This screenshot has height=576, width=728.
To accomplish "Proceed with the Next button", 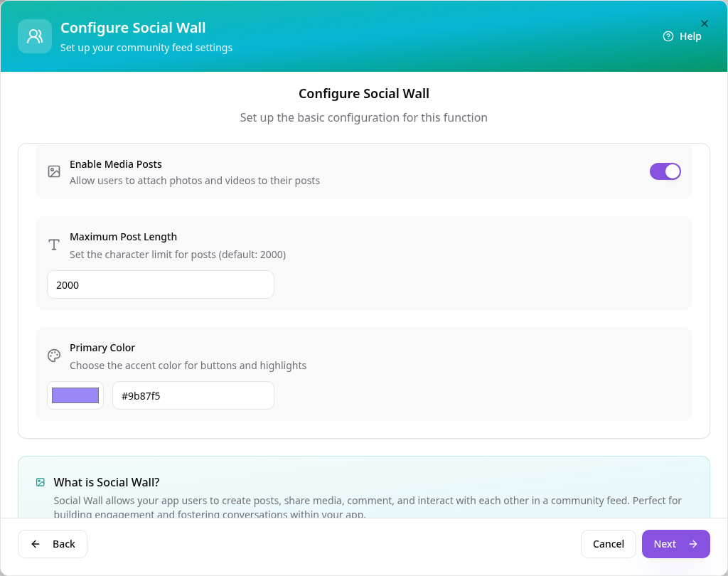I will (x=675, y=544).
